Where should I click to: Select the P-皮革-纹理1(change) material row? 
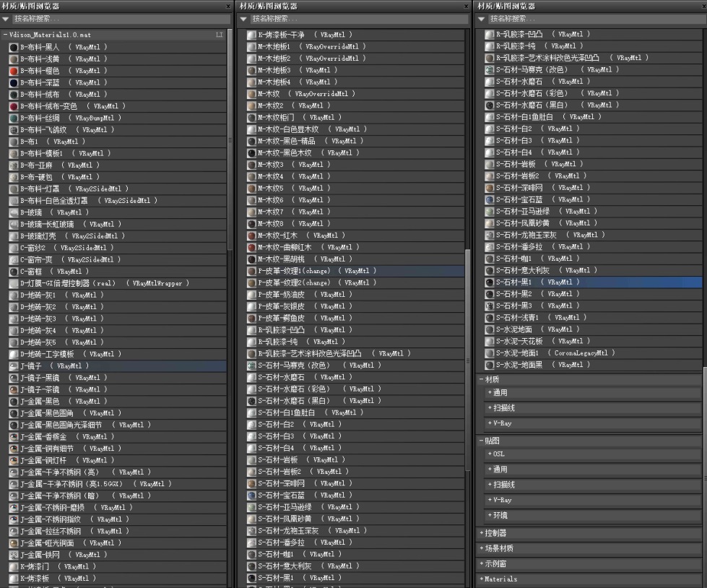(355, 271)
